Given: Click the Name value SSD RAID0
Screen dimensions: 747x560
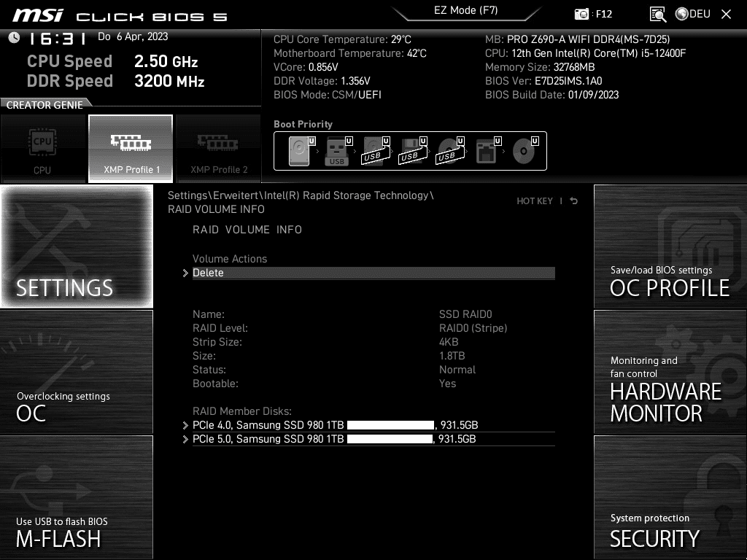Looking at the screenshot, I should (465, 314).
